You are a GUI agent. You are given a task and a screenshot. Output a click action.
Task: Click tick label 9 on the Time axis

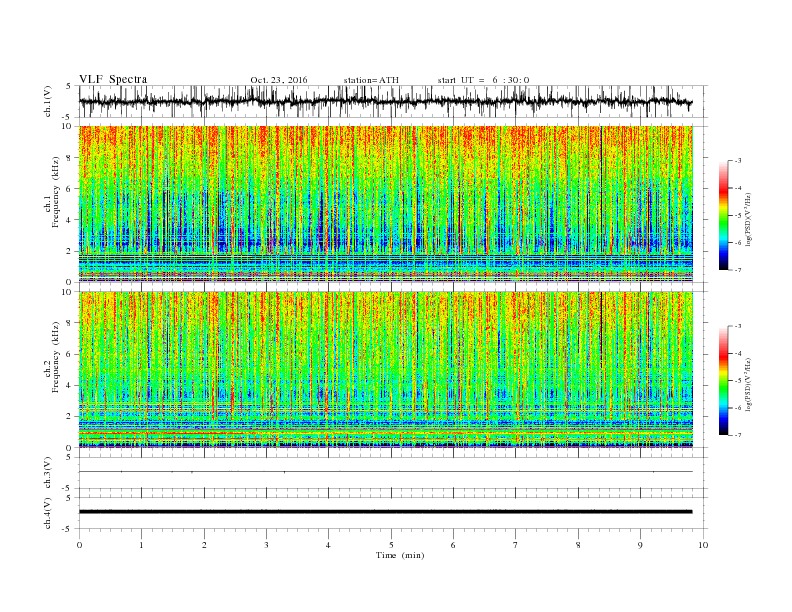point(640,545)
